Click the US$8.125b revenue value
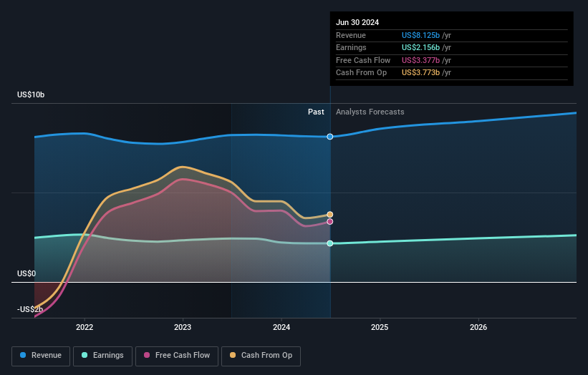588x375 pixels. [420, 35]
